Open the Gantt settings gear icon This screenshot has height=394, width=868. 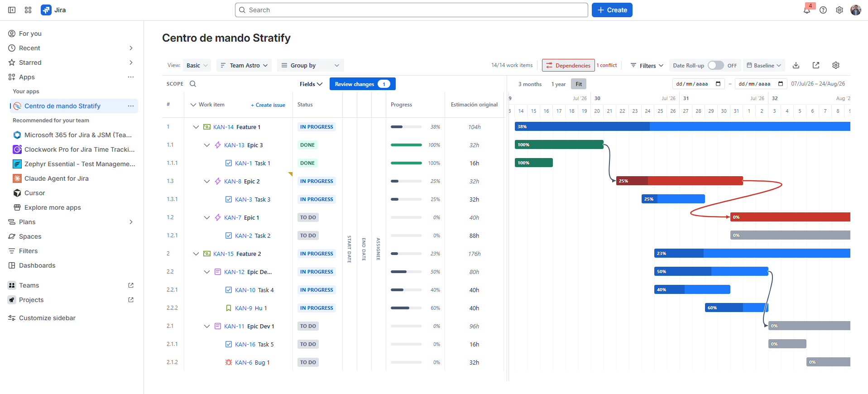836,65
